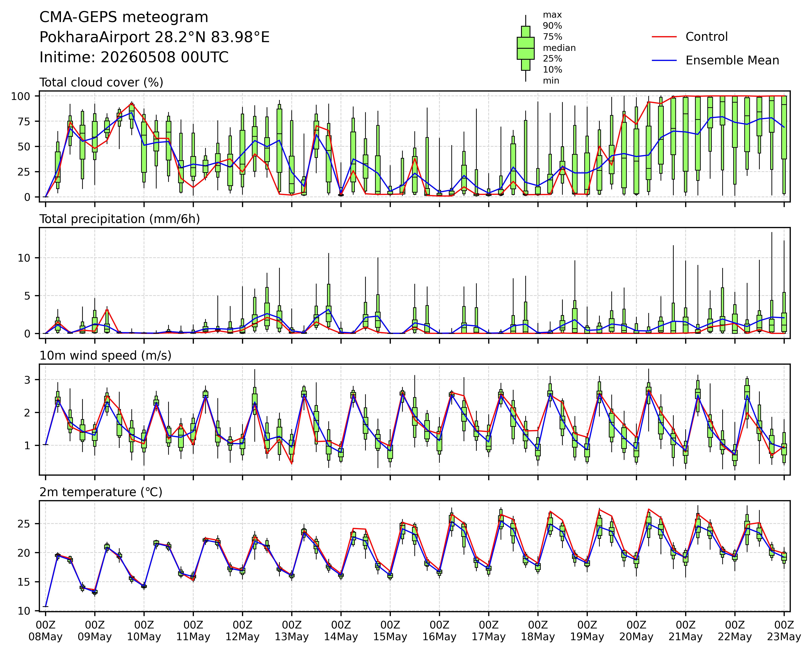Click the Initime 20260508 00UTC text
Screen dimensions: 812x653
134,57
